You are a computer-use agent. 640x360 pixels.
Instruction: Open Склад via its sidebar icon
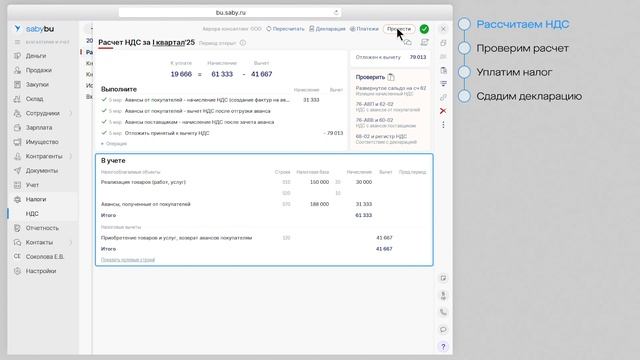[17, 99]
